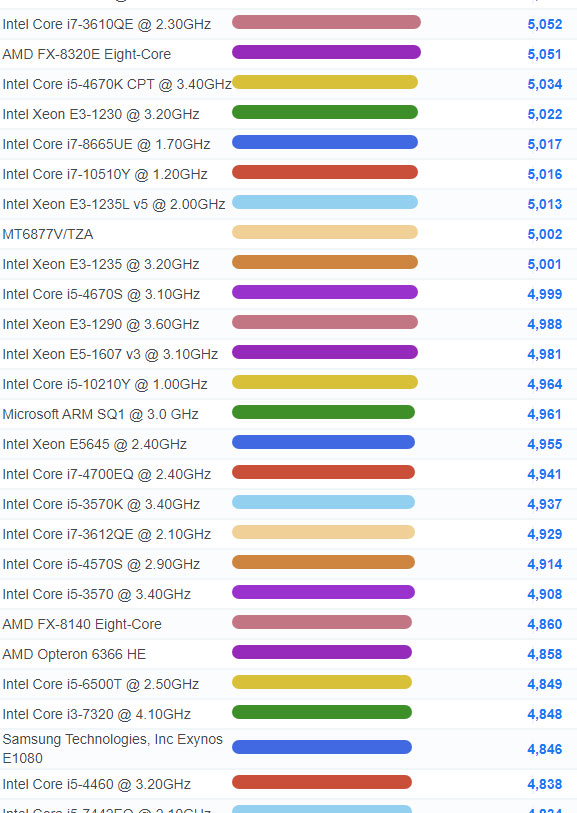Open Intel Core i7-3610QE @ 2.30GHz link
The image size is (577, 813).
point(107,24)
